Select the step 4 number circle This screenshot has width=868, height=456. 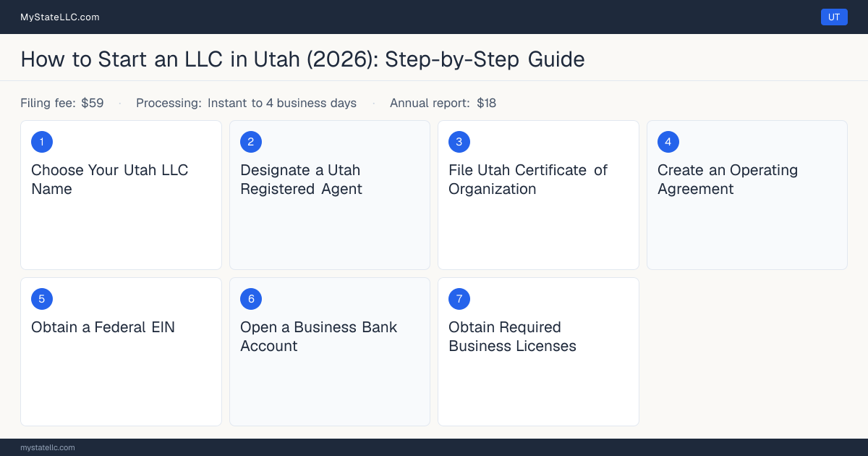pos(668,142)
